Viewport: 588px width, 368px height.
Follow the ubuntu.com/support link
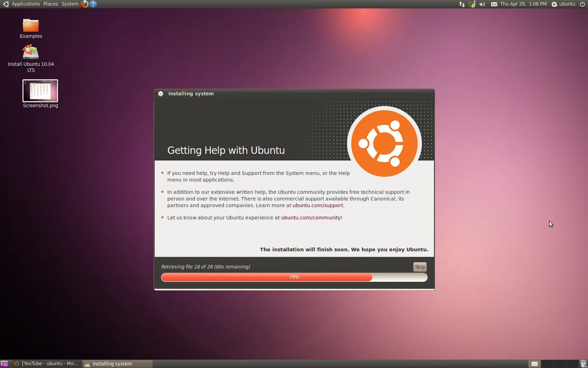click(x=318, y=205)
